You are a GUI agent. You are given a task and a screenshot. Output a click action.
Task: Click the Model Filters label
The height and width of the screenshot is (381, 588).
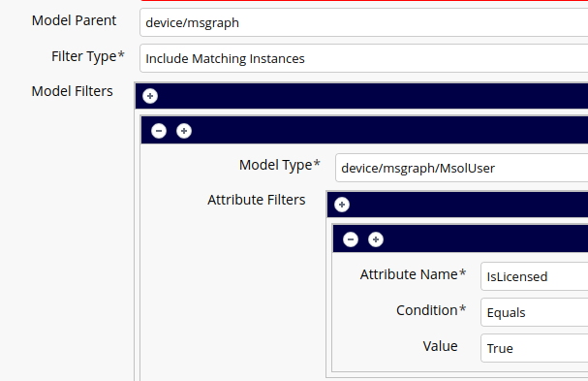(72, 91)
